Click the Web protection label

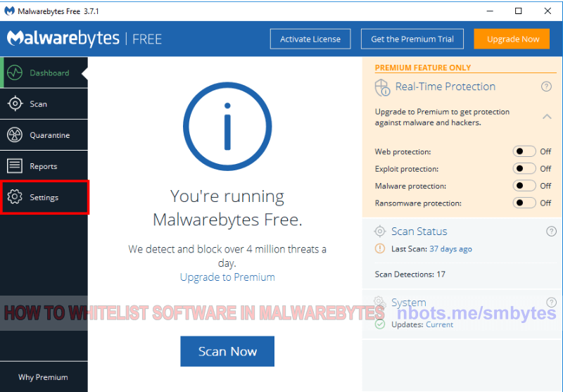point(403,152)
